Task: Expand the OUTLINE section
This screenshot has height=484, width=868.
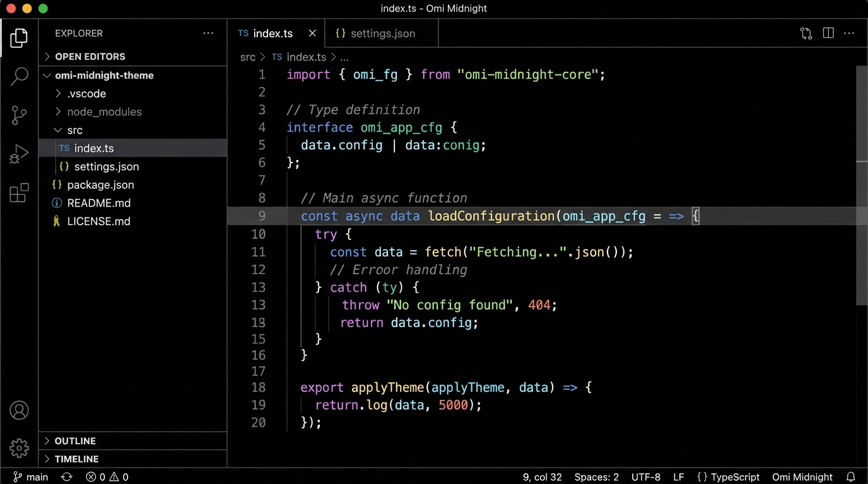Action: 132,441
